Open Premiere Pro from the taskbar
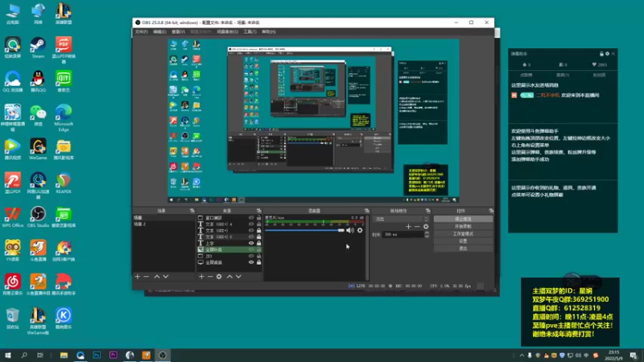 click(113, 356)
